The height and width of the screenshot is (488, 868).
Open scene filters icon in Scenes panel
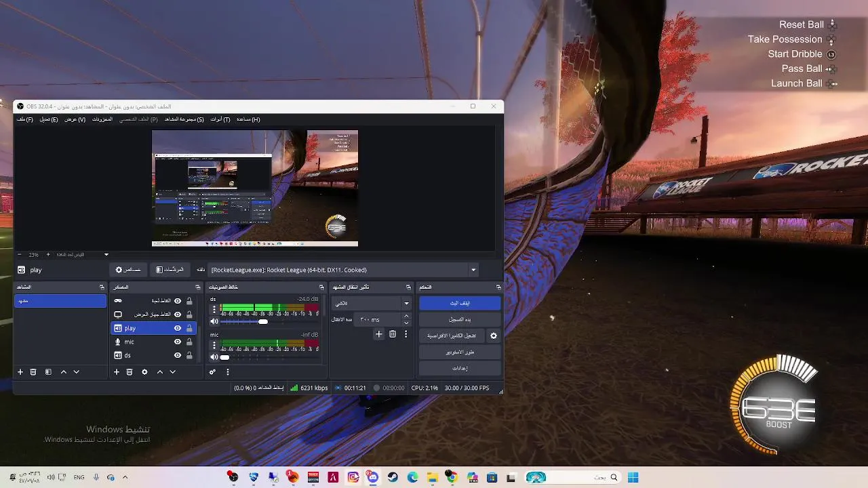(48, 372)
